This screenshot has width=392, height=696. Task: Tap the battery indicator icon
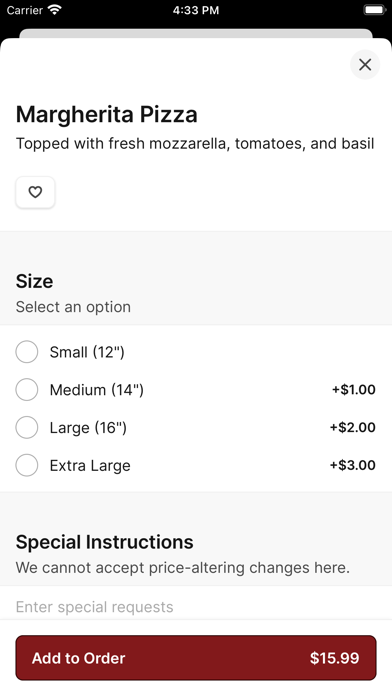(375, 10)
